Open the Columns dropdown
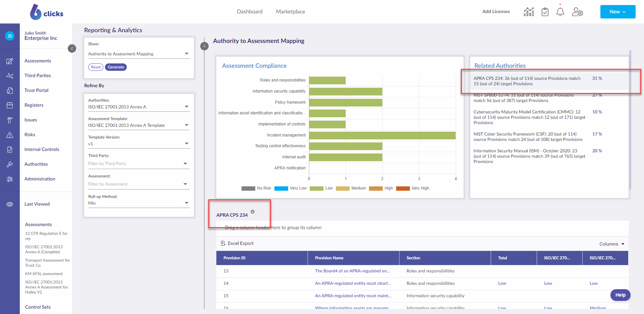This screenshot has width=644, height=314. pos(612,244)
